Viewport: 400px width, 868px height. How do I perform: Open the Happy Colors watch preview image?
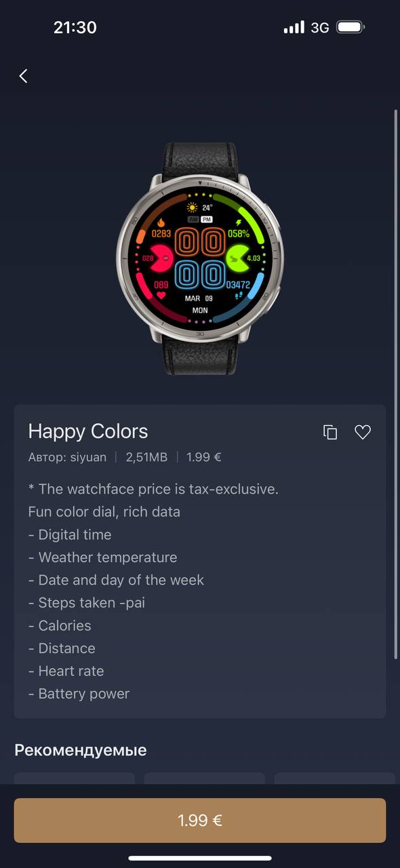(200, 258)
